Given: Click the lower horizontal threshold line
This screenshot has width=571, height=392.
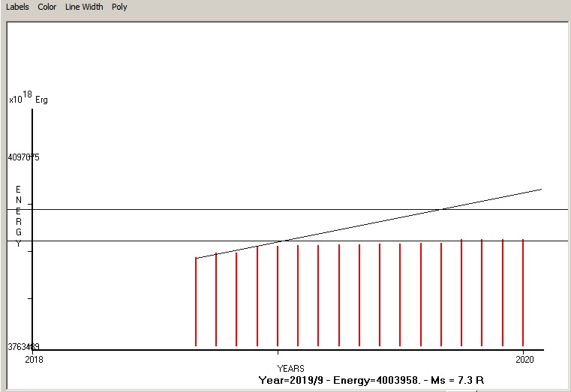Looking at the screenshot, I should (150, 241).
